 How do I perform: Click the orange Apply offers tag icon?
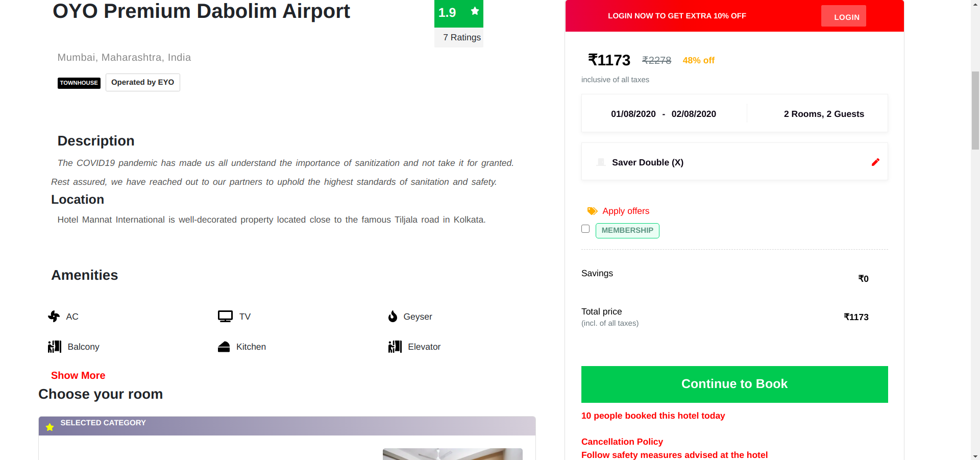coord(592,211)
